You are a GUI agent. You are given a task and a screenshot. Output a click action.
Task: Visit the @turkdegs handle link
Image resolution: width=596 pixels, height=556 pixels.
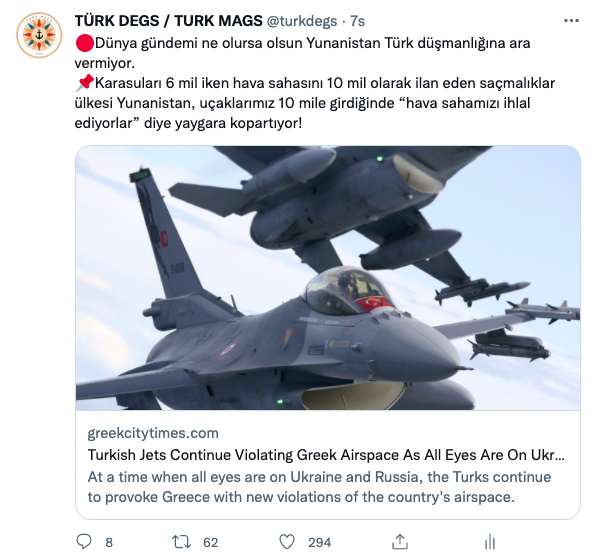302,21
